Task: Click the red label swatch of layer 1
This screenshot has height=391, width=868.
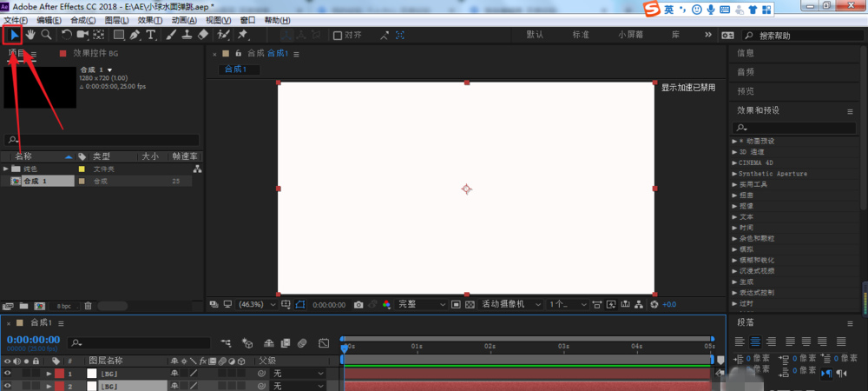Action: pyautogui.click(x=60, y=373)
